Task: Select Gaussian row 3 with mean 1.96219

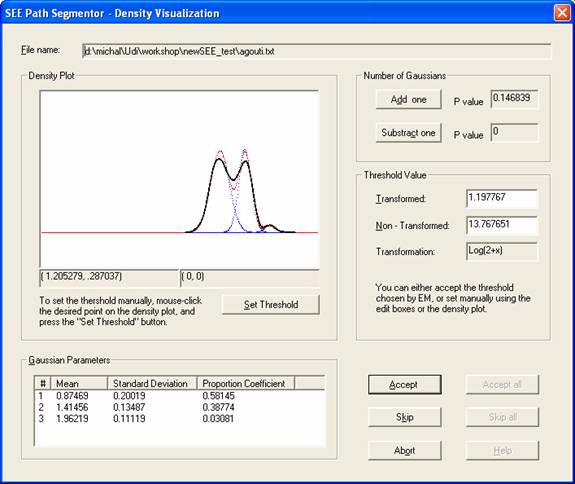Action: click(180, 418)
